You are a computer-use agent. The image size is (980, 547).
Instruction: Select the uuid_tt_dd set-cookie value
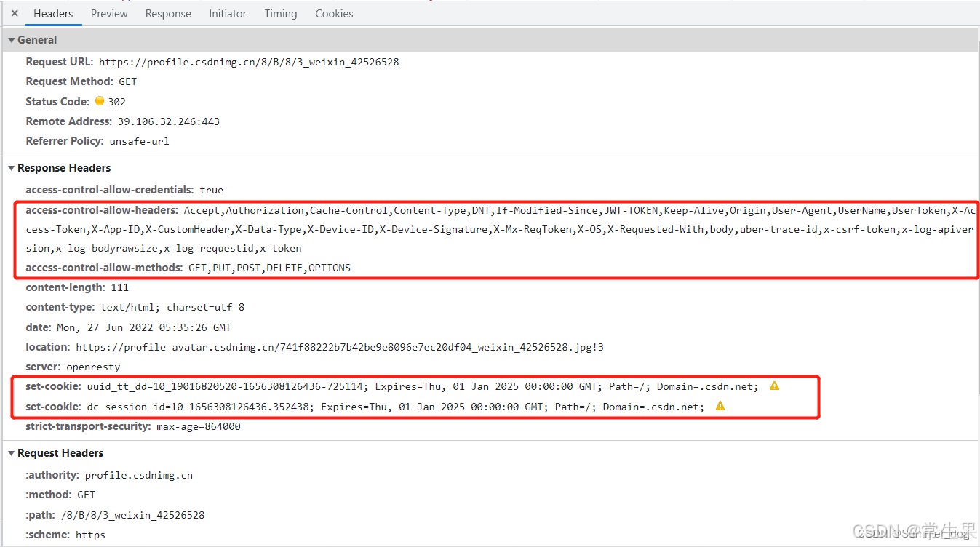(423, 386)
